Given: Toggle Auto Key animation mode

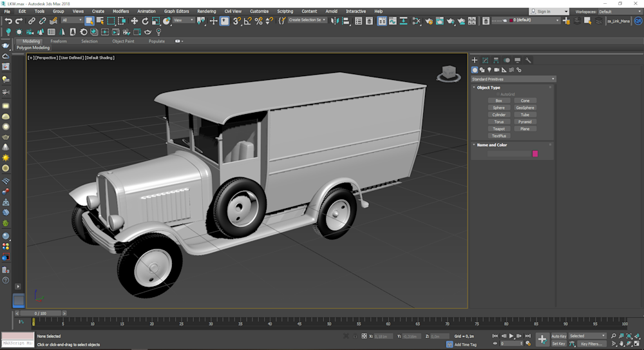Looking at the screenshot, I should [558, 336].
